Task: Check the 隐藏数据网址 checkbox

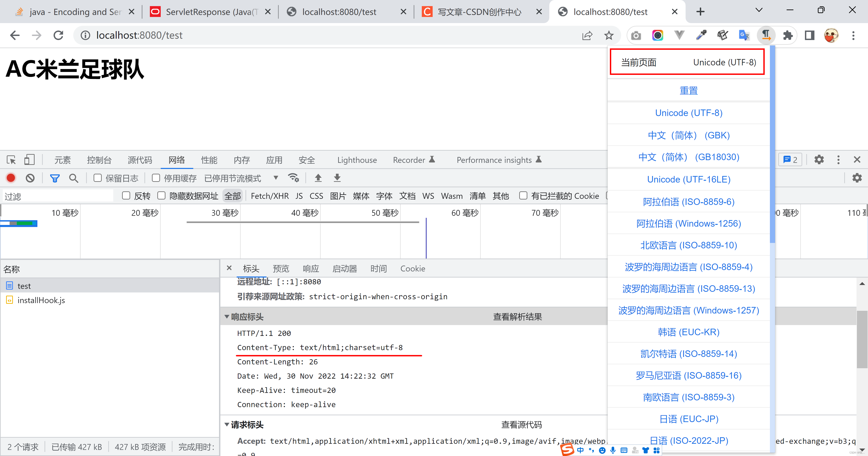Action: (x=161, y=196)
